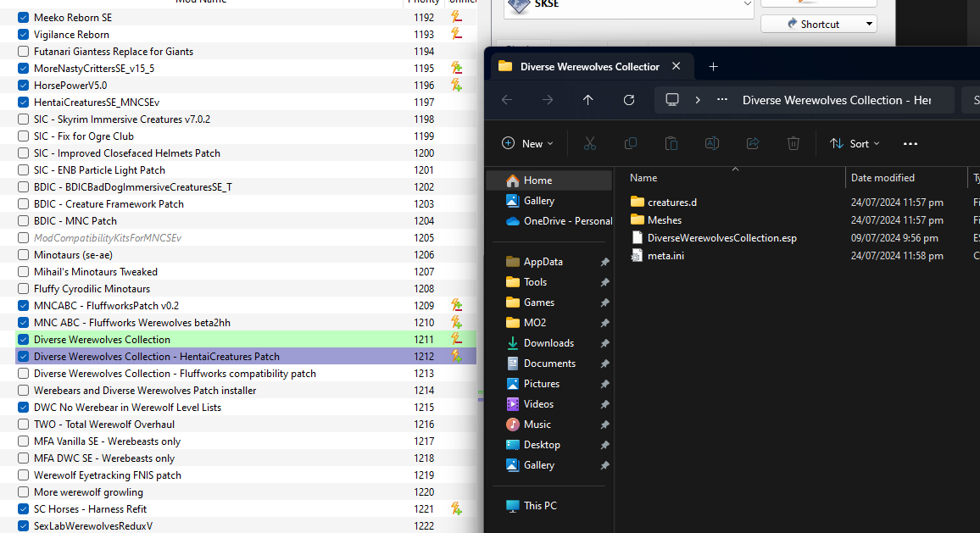Go back in File Explorer
This screenshot has width=980, height=533.
[507, 100]
